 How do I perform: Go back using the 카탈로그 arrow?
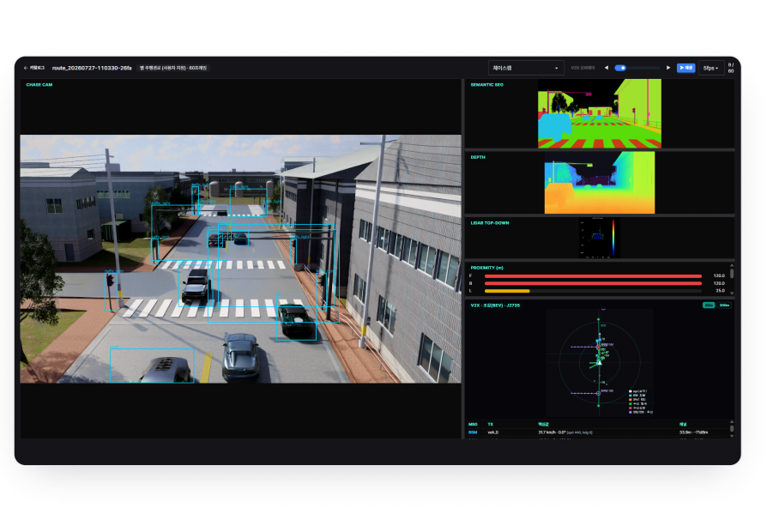point(33,68)
